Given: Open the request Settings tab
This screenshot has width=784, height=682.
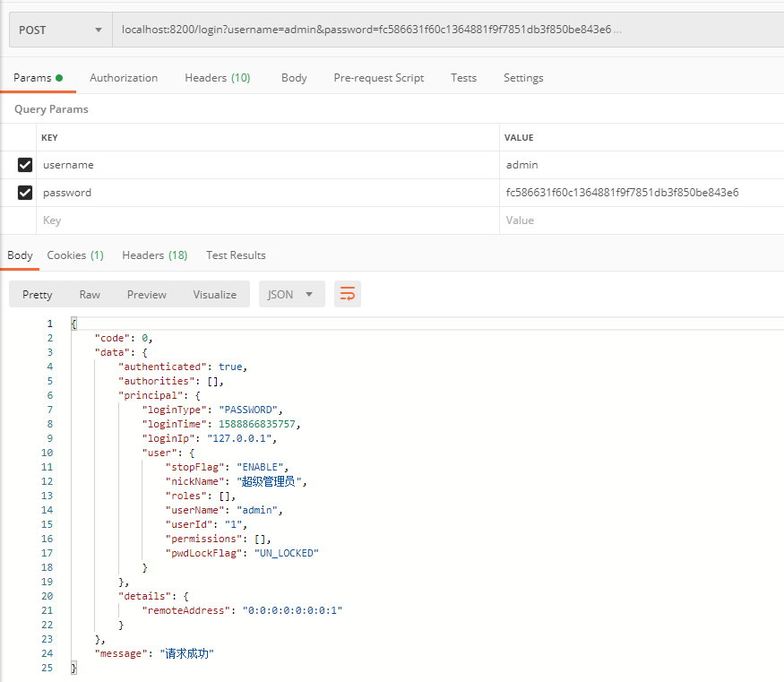Looking at the screenshot, I should (x=523, y=78).
